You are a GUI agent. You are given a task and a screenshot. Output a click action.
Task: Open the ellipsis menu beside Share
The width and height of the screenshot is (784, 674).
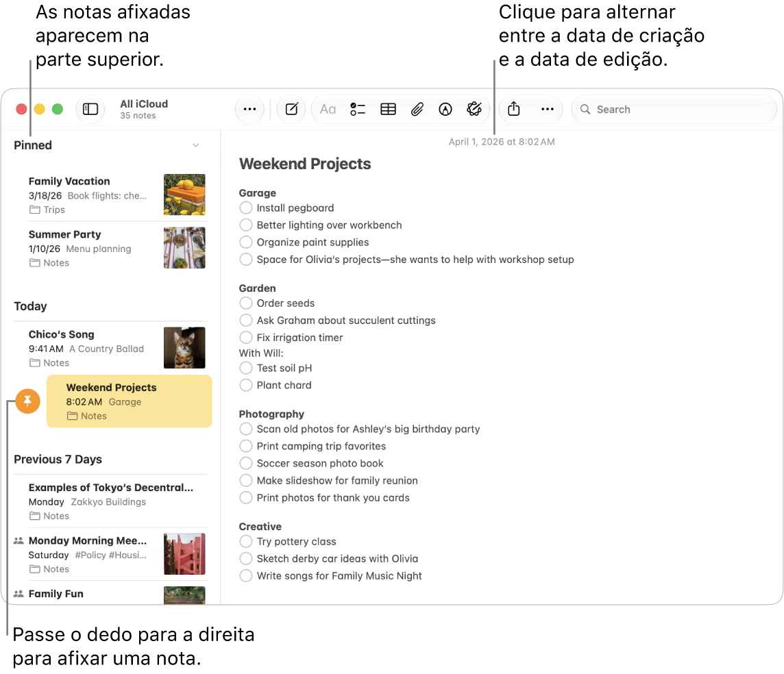click(x=548, y=109)
